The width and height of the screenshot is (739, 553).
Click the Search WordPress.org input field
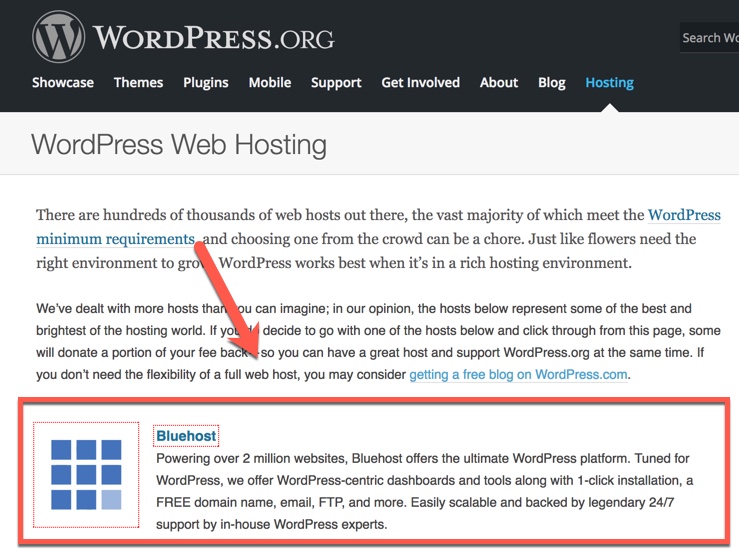pos(709,38)
